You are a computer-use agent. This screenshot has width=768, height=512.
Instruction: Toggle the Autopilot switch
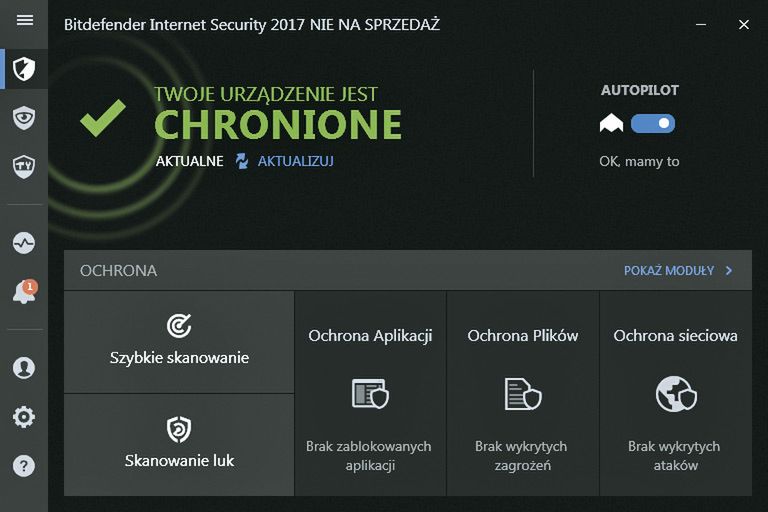tap(653, 124)
